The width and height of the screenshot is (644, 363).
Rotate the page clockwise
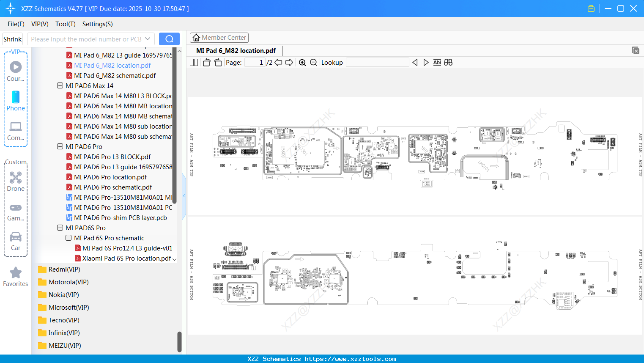[218, 63]
